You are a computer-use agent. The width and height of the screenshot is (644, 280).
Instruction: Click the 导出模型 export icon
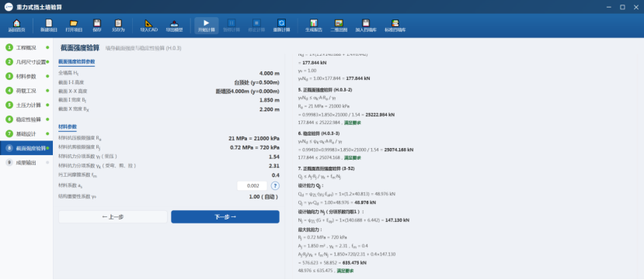174,23
